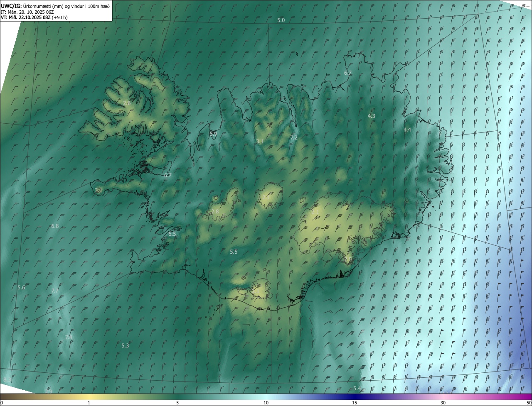Click the colorbar tick label 1

pyautogui.click(x=89, y=403)
